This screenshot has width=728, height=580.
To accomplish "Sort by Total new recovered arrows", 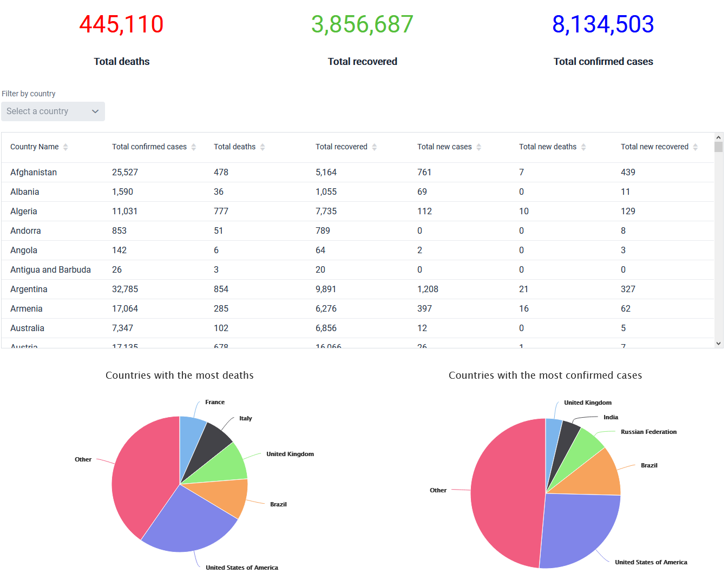I will click(696, 147).
